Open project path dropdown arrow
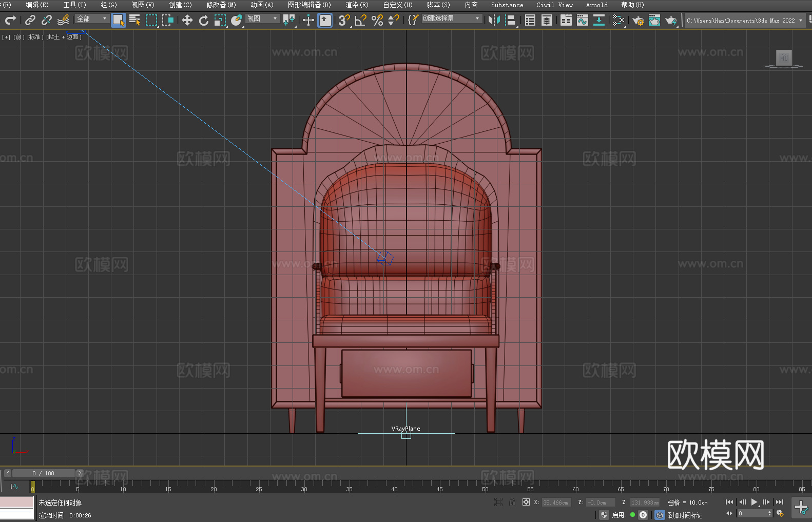 800,21
